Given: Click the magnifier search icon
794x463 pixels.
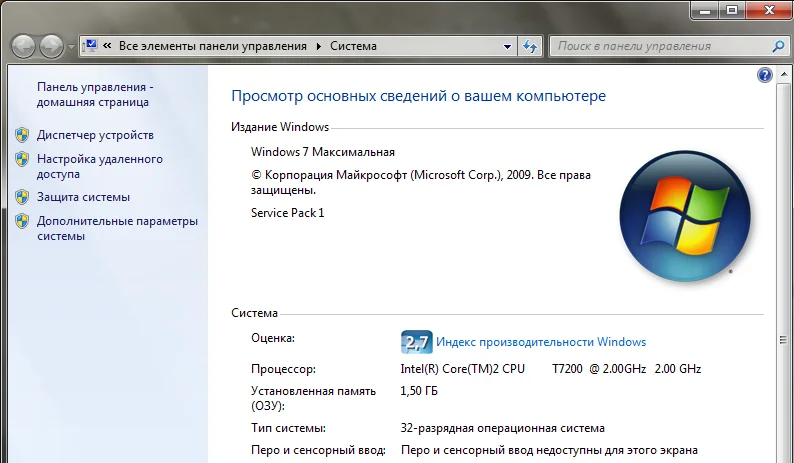Looking at the screenshot, I should [x=779, y=47].
